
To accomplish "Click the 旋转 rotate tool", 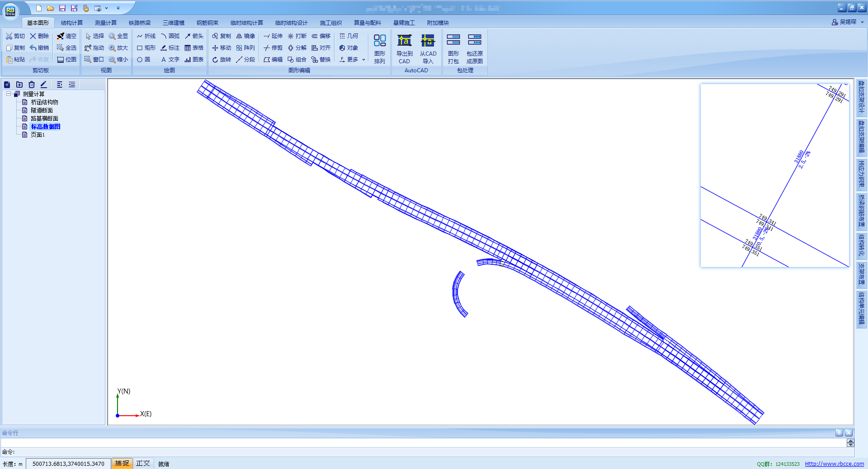I will coord(222,60).
